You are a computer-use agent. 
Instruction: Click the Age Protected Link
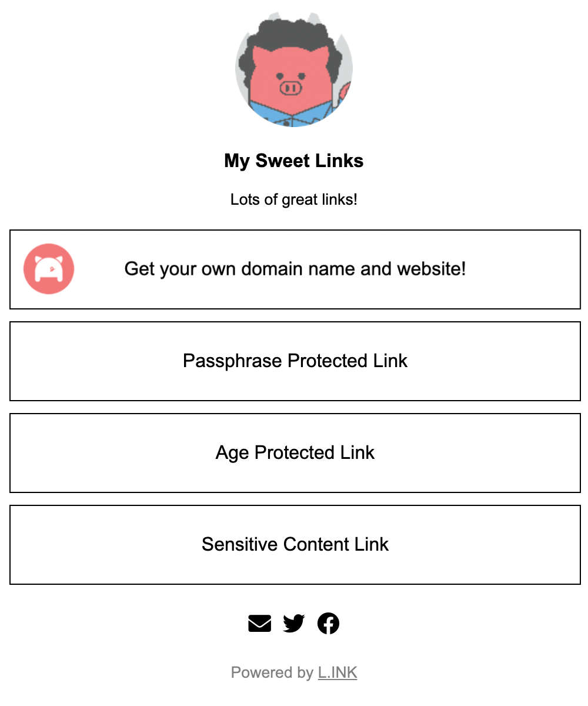tap(294, 452)
